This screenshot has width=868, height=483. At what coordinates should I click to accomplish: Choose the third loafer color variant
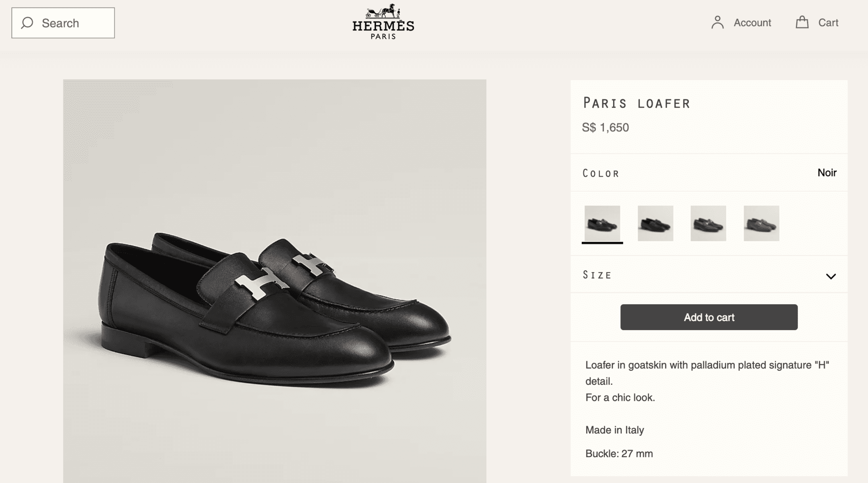[x=708, y=223]
